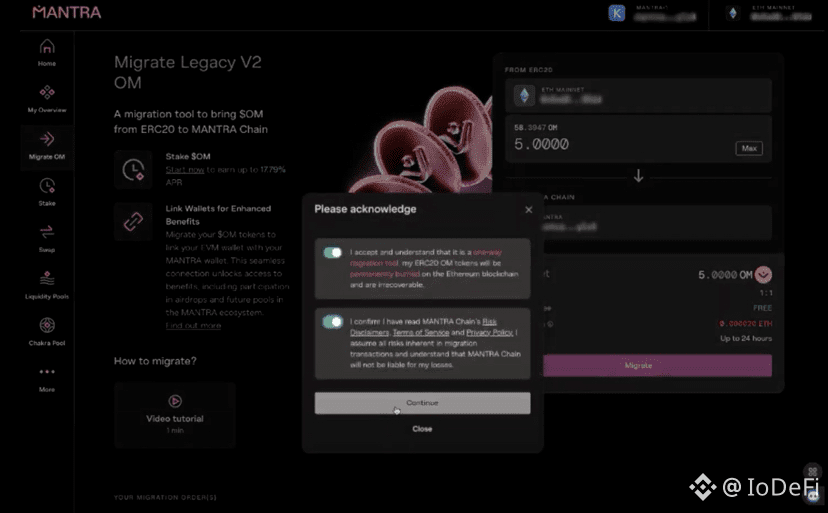This screenshot has height=513, width=828.
Task: Open the Stake sidebar icon
Action: (x=47, y=186)
